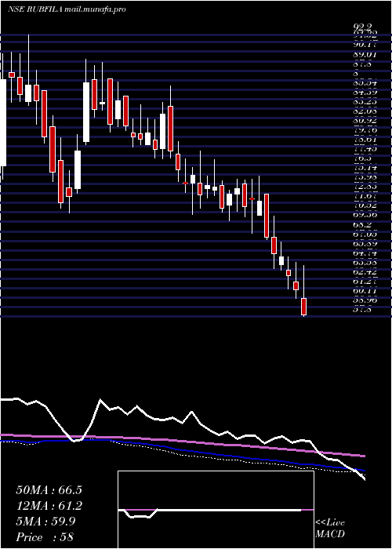Click the 50MA : 66.5 readout
This screenshot has width=392, height=549.
click(x=49, y=490)
